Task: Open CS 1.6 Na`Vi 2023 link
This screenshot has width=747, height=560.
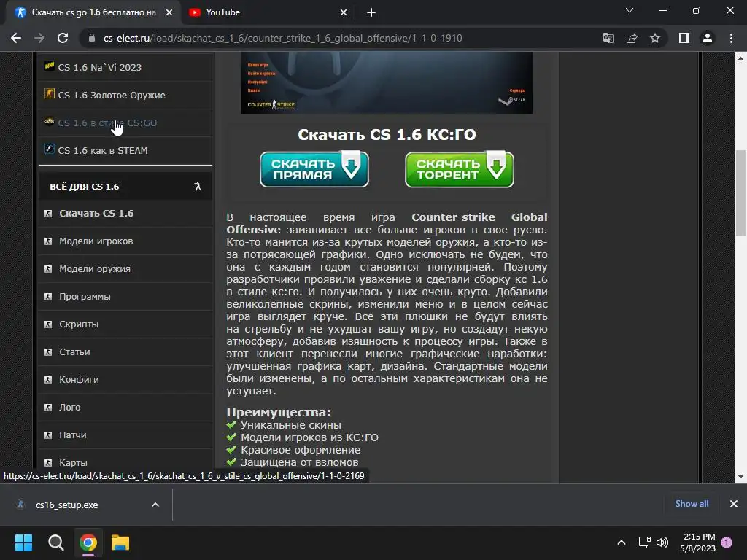Action: 99,67
